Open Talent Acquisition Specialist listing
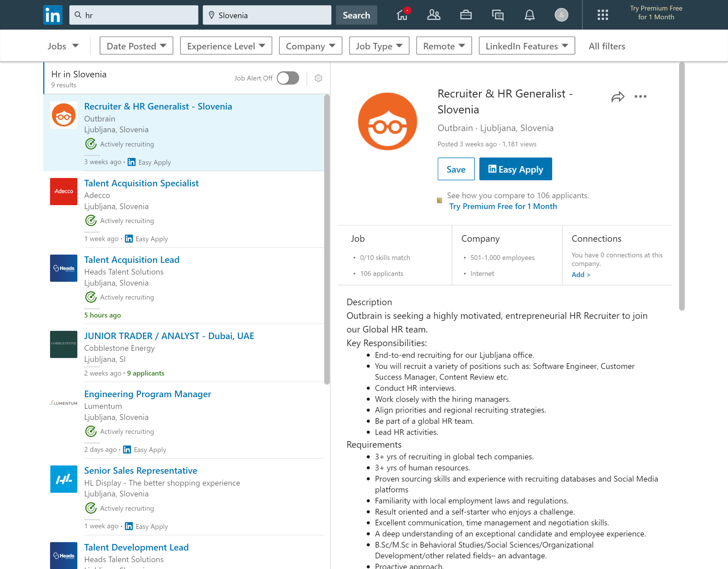Viewport: 728px width, 569px height. click(x=141, y=183)
